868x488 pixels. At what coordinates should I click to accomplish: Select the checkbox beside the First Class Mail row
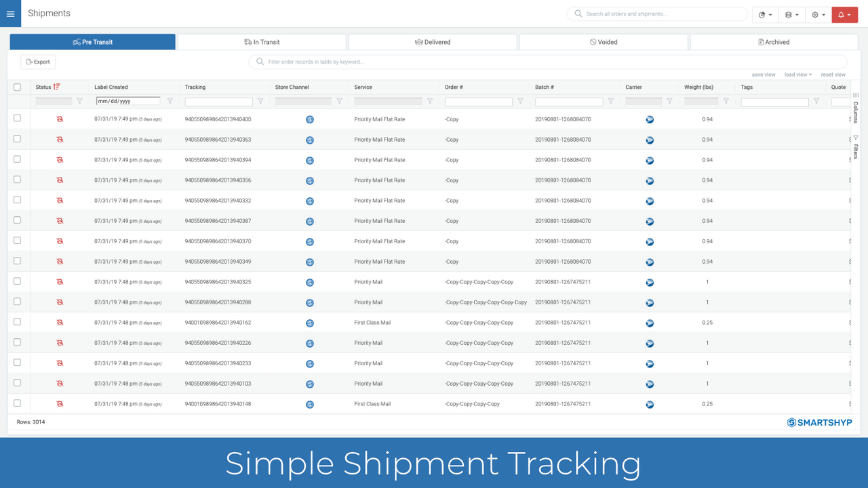point(17,322)
